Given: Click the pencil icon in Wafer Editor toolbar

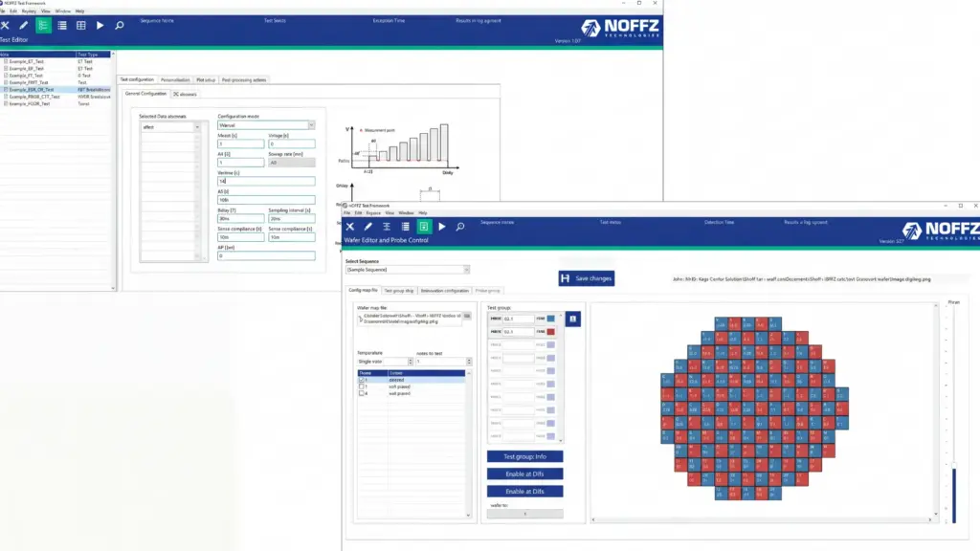Looking at the screenshot, I should point(368,227).
